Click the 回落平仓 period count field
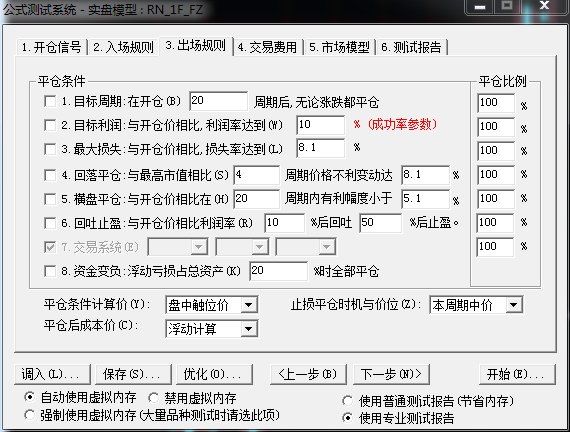570x432 pixels. point(257,175)
